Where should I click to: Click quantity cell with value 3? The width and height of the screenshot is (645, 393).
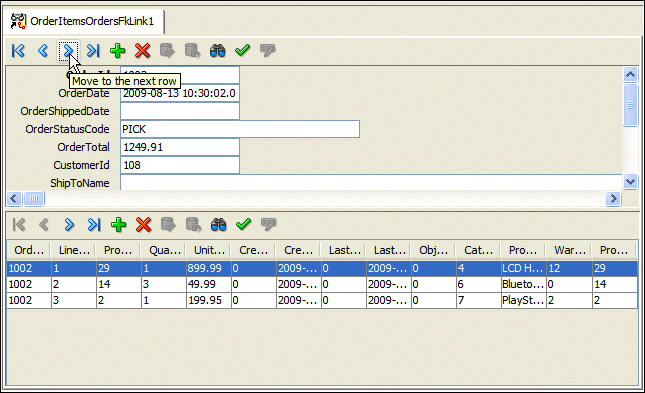(163, 284)
